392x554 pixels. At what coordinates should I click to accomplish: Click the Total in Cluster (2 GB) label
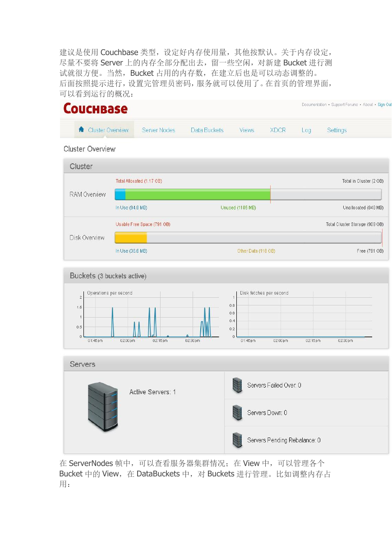[363, 181]
